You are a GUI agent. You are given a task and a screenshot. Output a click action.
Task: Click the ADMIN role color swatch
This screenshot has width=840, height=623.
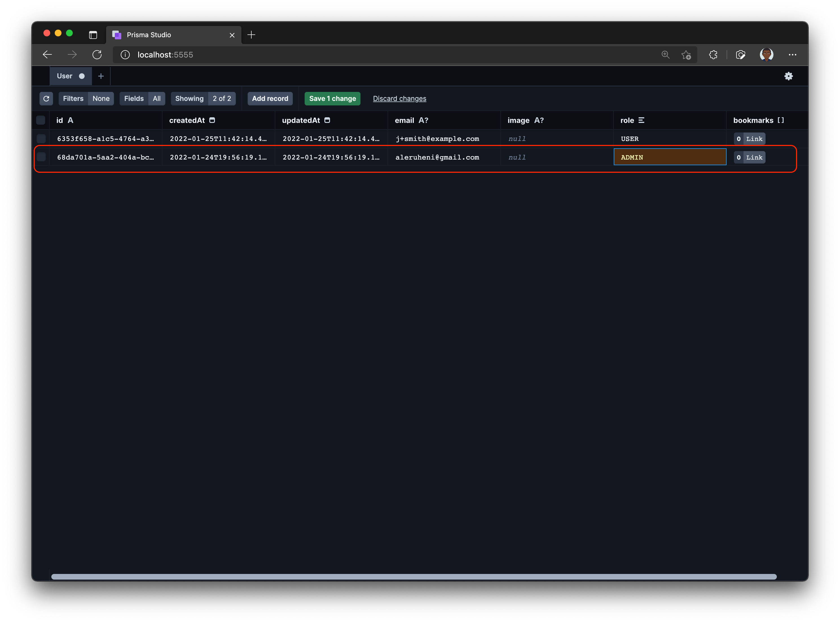pos(670,157)
